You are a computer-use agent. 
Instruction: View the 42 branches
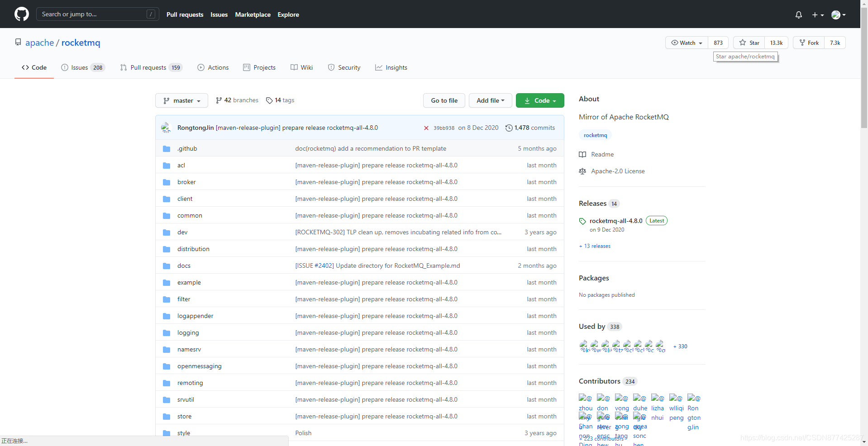point(237,100)
